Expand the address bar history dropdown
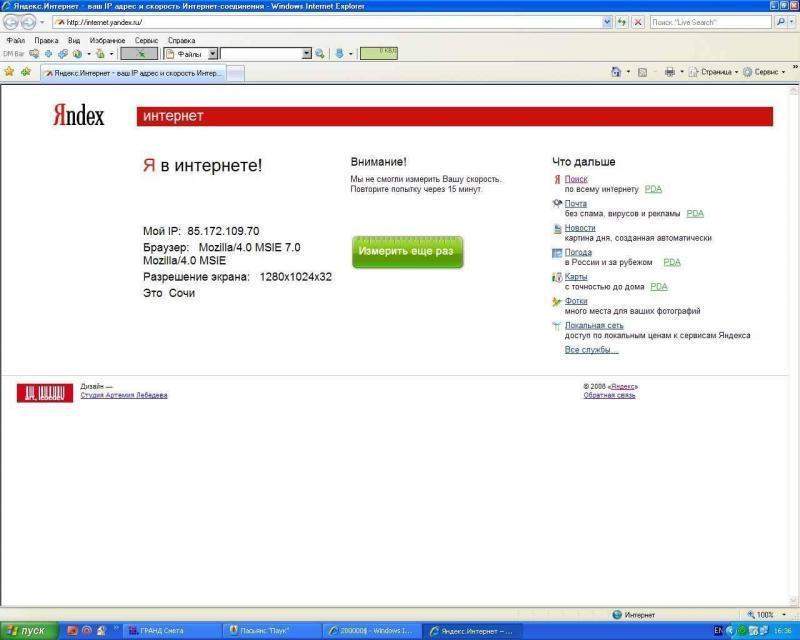 point(607,22)
